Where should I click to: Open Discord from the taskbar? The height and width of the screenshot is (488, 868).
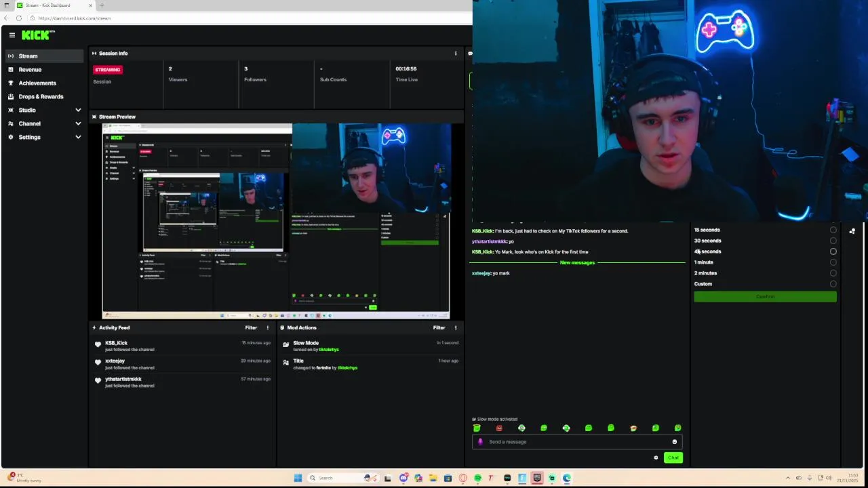tap(403, 478)
